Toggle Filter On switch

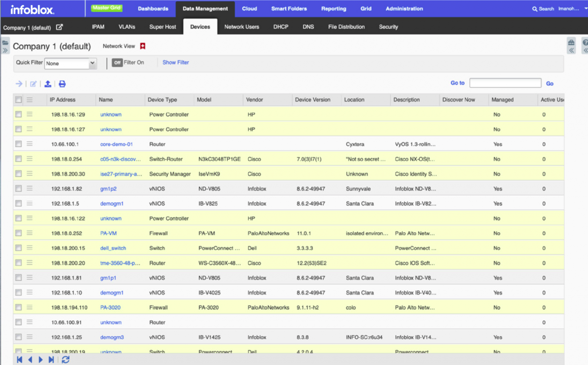pos(117,63)
